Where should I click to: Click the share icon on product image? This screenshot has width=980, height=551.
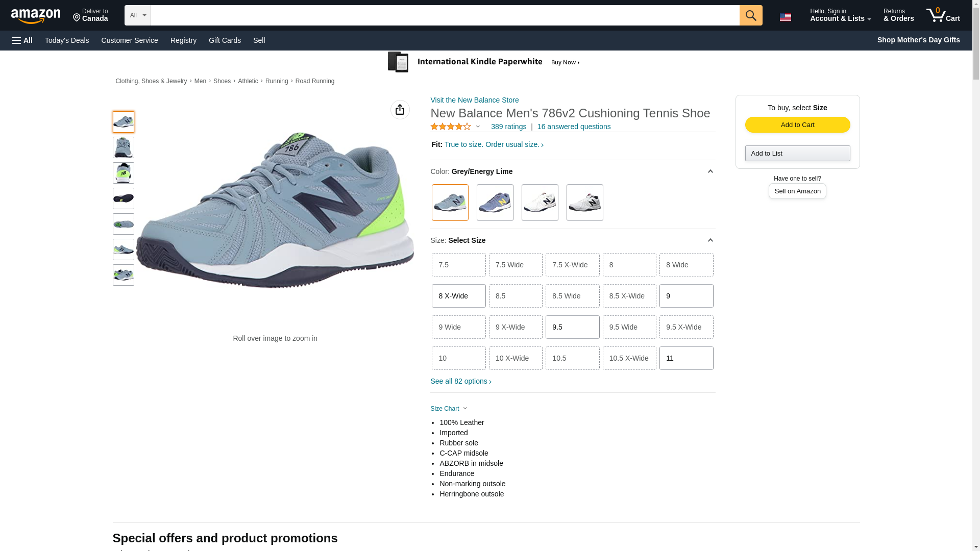[400, 110]
